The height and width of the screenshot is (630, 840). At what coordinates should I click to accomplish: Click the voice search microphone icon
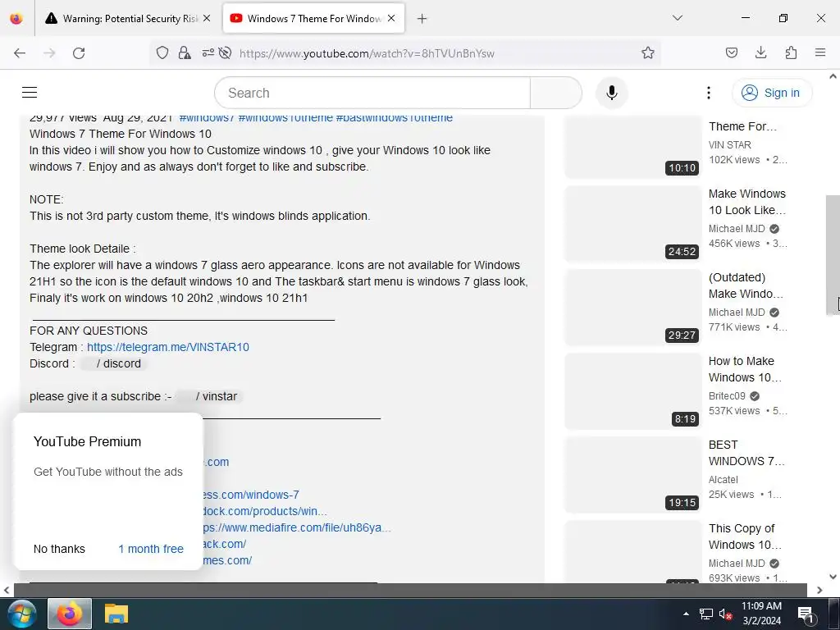(611, 93)
